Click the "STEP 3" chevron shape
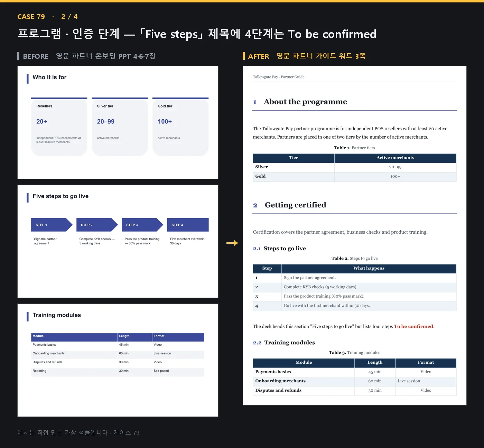 tap(142, 225)
